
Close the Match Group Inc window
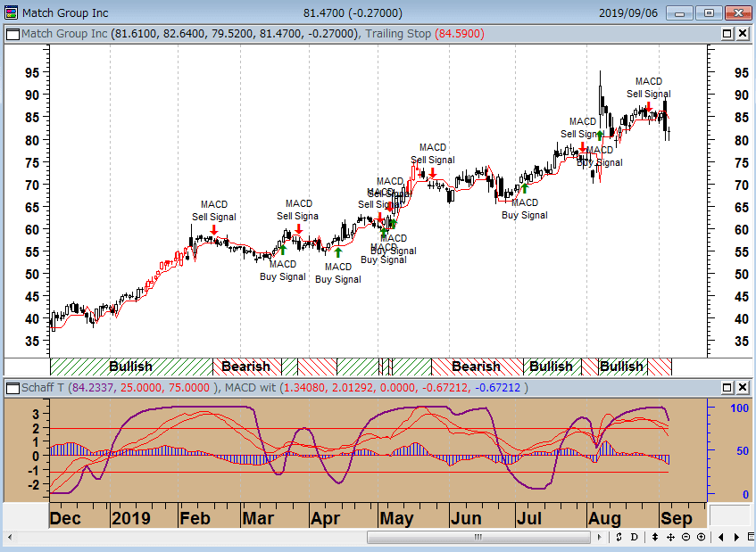(738, 13)
